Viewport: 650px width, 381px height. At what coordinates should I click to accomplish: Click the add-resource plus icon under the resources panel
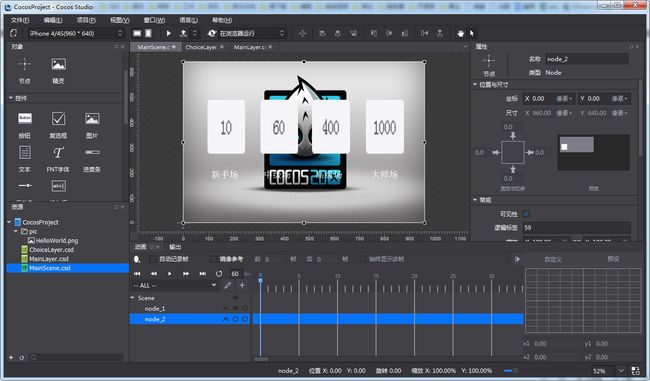click(11, 357)
